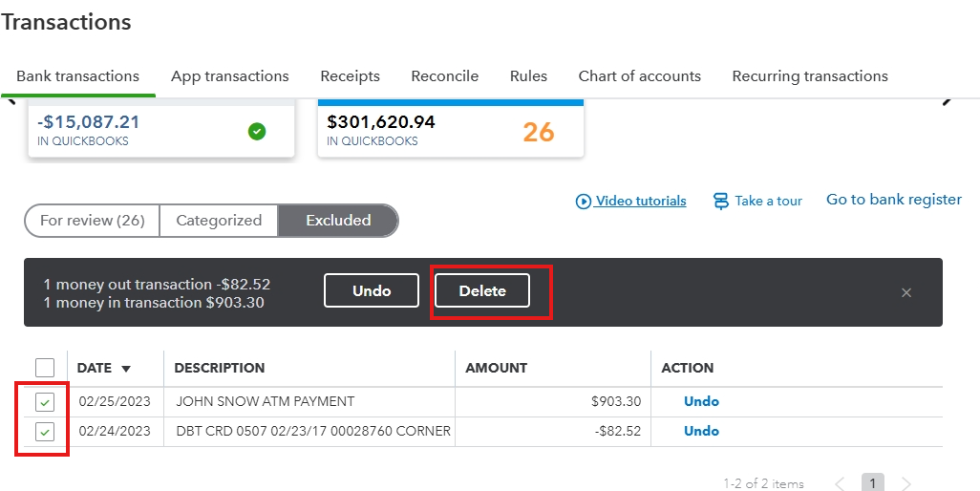980x491 pixels.
Task: Delete the selected excluded transactions
Action: [482, 291]
